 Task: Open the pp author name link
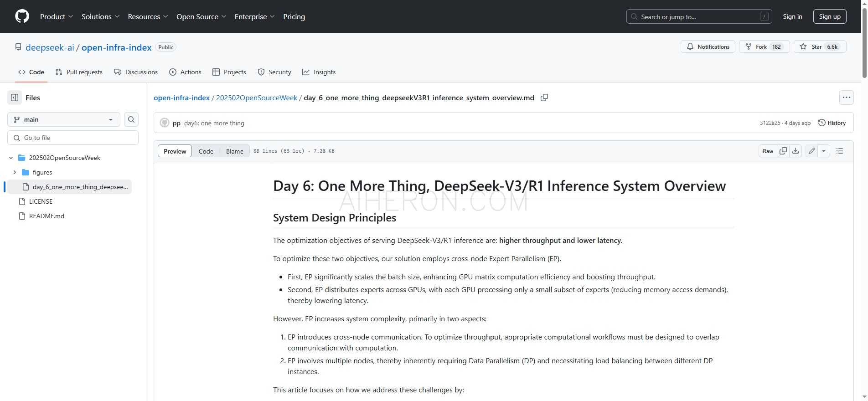pos(176,123)
